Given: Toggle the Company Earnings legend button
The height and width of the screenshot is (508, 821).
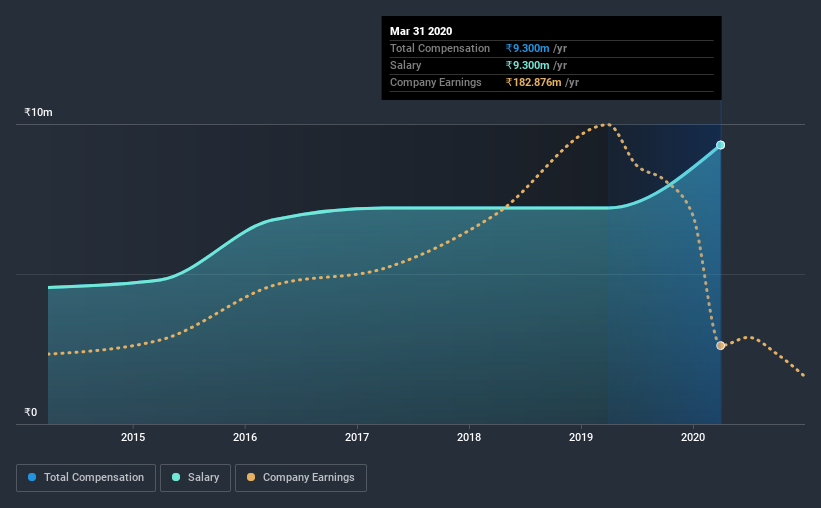Looking at the screenshot, I should click(x=301, y=478).
